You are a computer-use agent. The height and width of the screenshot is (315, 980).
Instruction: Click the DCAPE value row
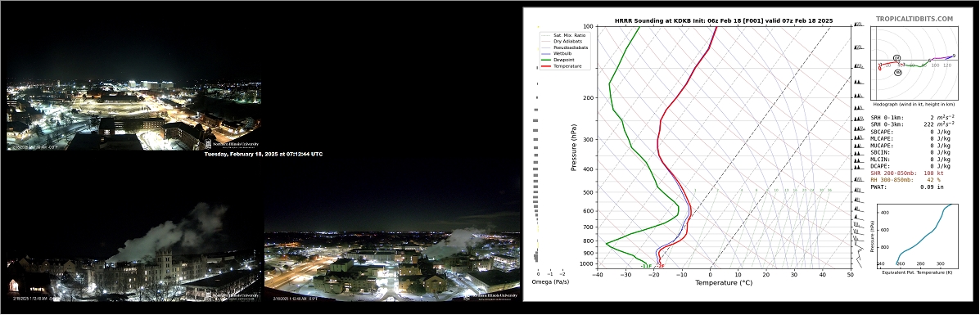[x=911, y=166]
